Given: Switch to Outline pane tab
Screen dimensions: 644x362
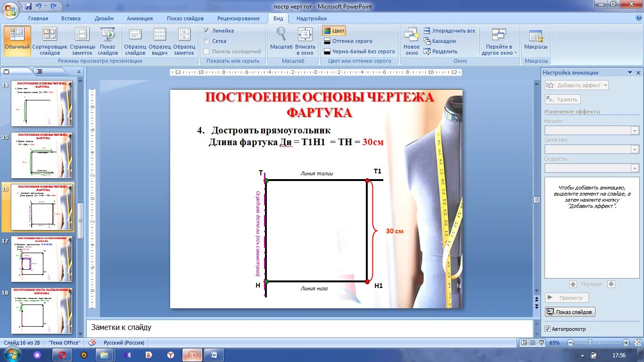Looking at the screenshot, I should point(40,72).
